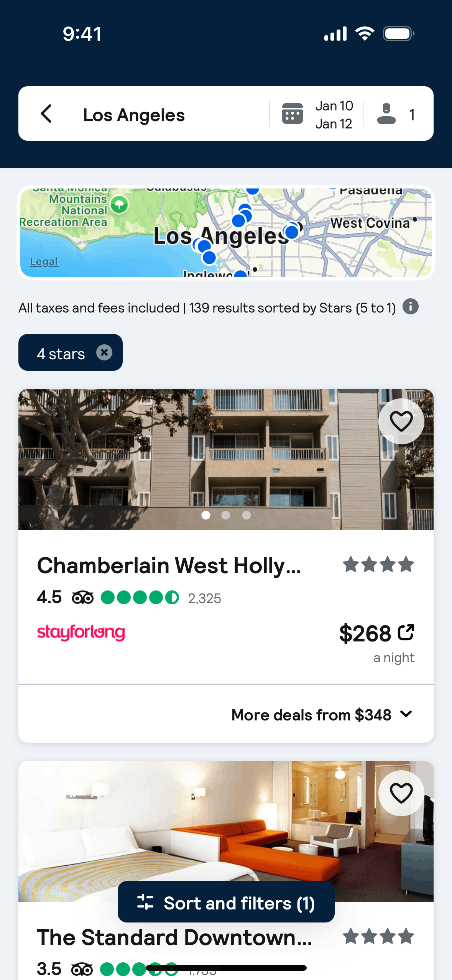
Task: Favorite the Chamberlain West Hollywood hotel
Action: coord(401,421)
